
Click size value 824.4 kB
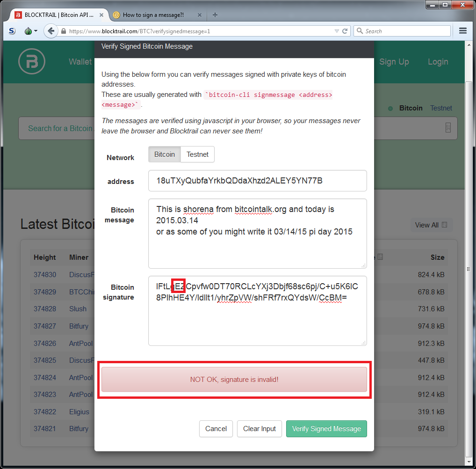431,274
